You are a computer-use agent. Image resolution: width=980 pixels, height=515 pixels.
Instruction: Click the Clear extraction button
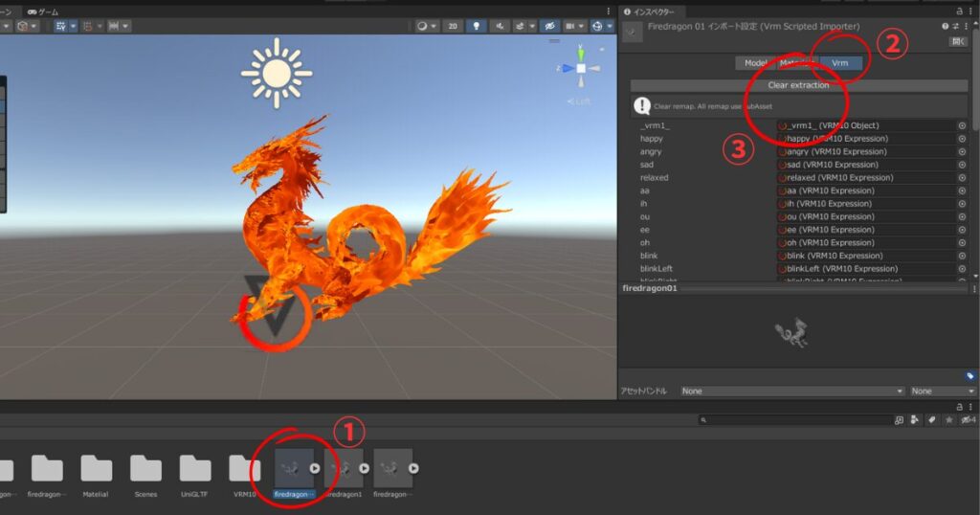click(798, 85)
